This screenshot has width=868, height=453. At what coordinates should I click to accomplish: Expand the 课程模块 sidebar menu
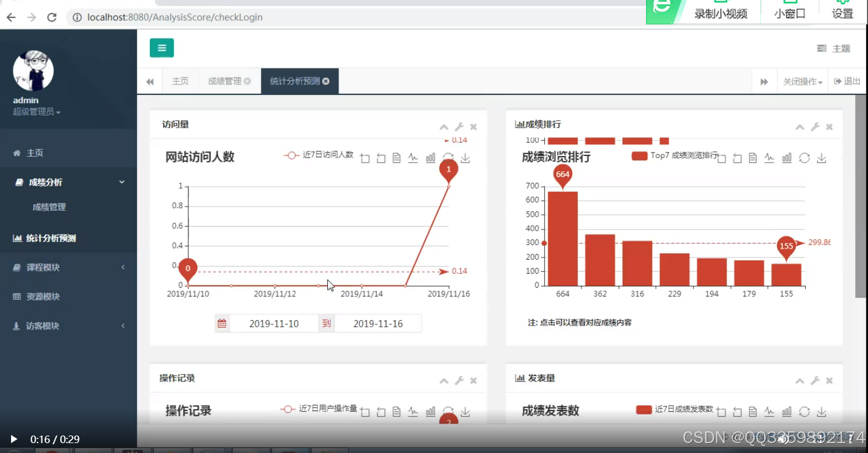(x=68, y=267)
